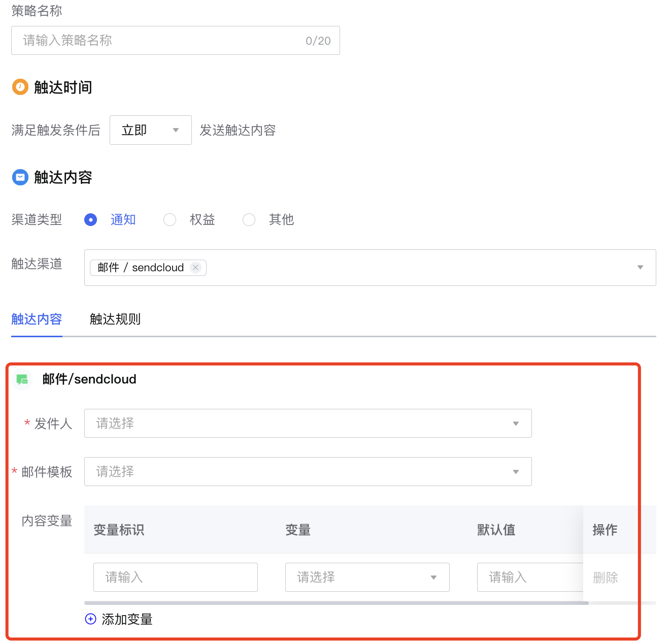Click 删除 in the variable row
The image size is (671, 644).
point(606,577)
